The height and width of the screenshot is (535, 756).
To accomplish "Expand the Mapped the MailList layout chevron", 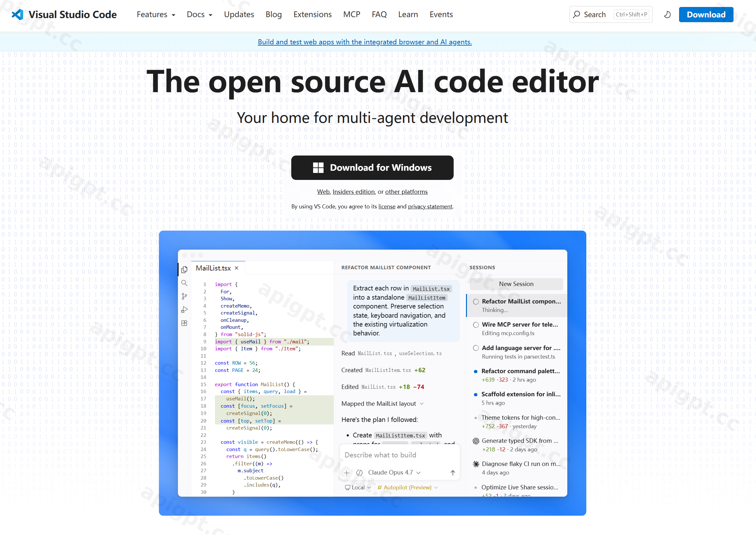I will pyautogui.click(x=422, y=404).
